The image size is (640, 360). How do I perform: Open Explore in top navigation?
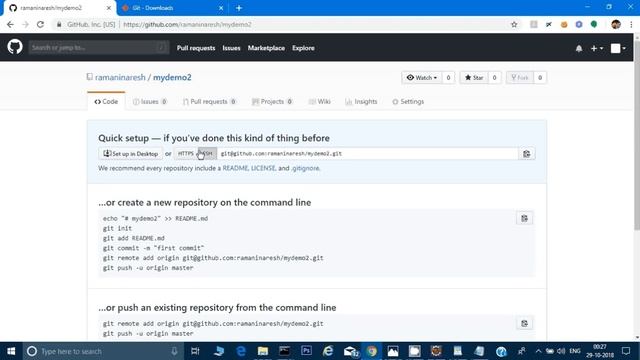(x=303, y=48)
